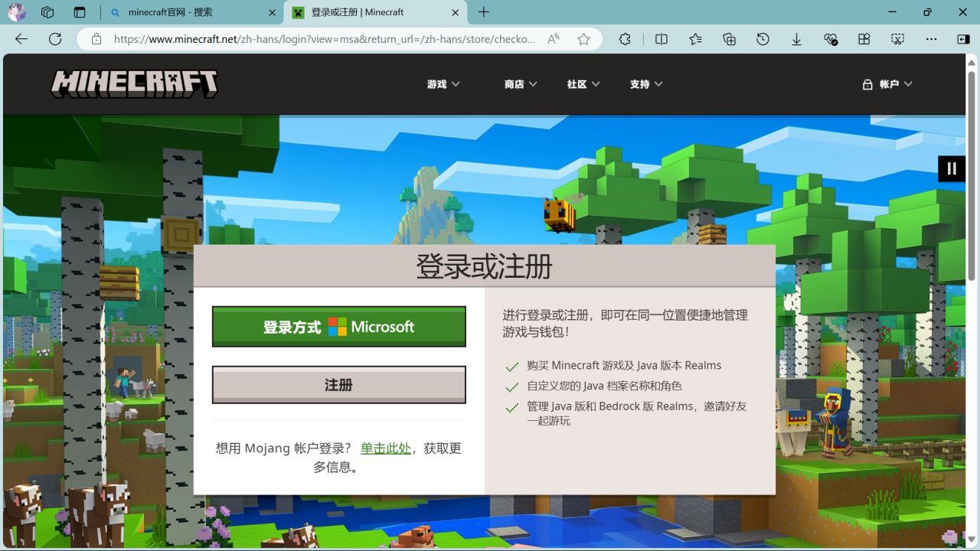The image size is (980, 551).
Task: Add this page to favorites with the star
Action: pos(583,39)
